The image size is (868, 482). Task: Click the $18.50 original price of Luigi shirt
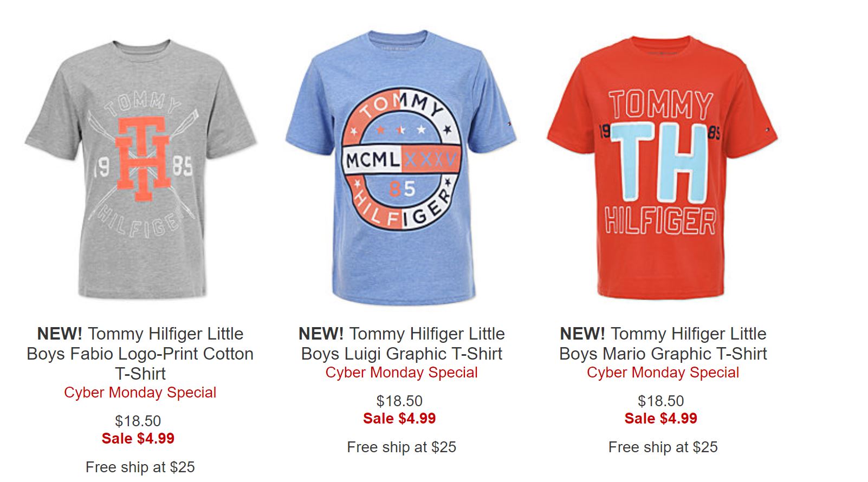click(x=399, y=401)
